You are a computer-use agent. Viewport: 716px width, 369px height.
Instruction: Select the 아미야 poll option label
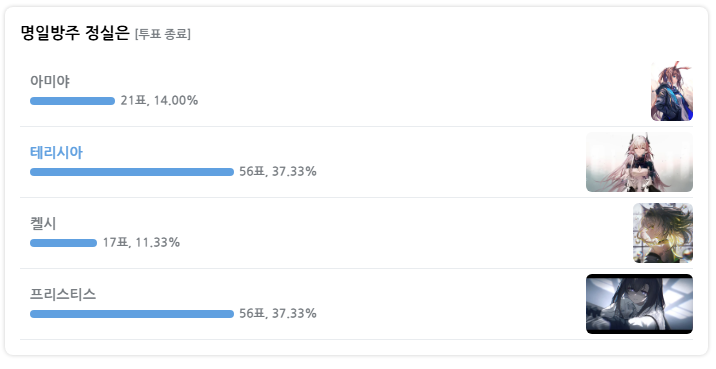pos(50,81)
